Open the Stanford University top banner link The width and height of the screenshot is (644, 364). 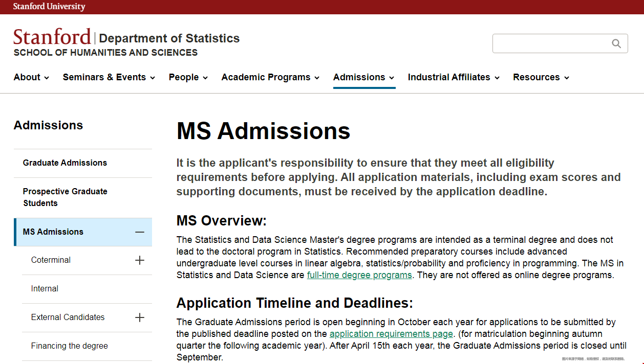(49, 7)
